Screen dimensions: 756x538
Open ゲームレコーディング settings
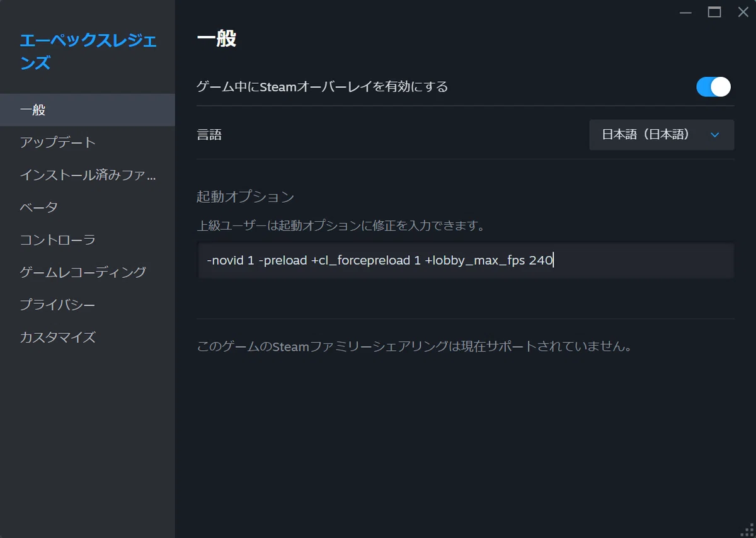pyautogui.click(x=88, y=272)
